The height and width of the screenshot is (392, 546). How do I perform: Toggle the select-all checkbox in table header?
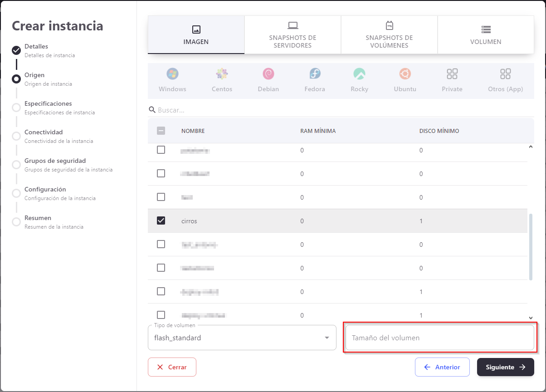[x=161, y=131]
